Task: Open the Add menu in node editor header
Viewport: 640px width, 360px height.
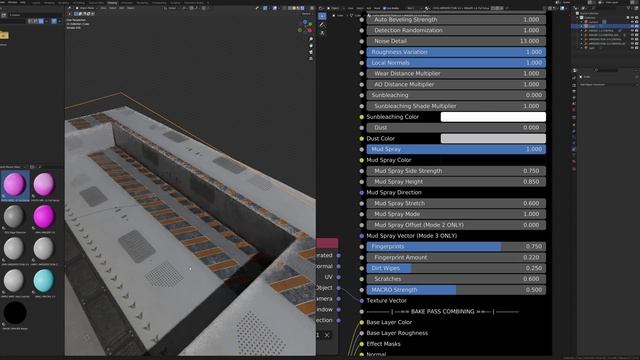Action: 369,8
